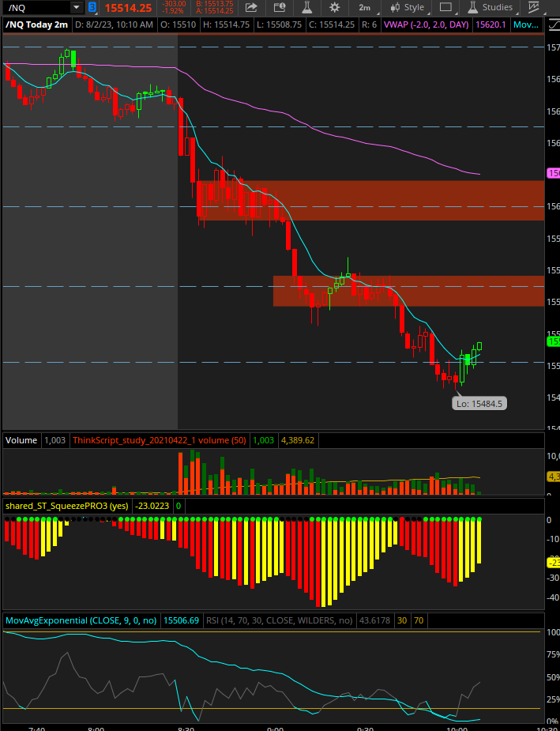Click the green volume value 1,003
Image resolution: width=560 pixels, height=731 pixels.
coord(264,440)
